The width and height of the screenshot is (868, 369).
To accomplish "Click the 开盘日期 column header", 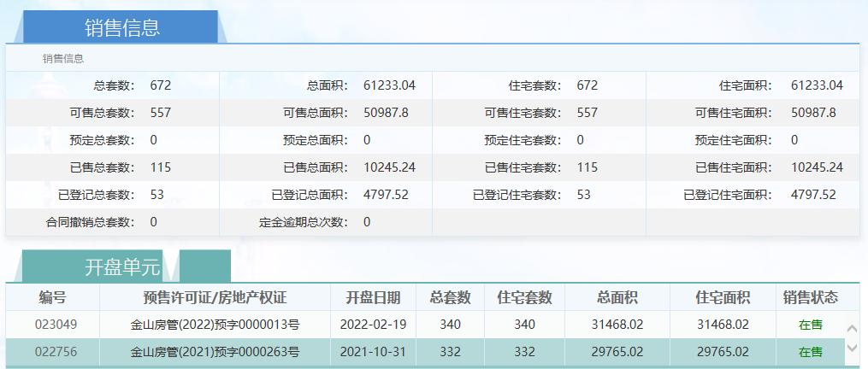I will 373,297.
